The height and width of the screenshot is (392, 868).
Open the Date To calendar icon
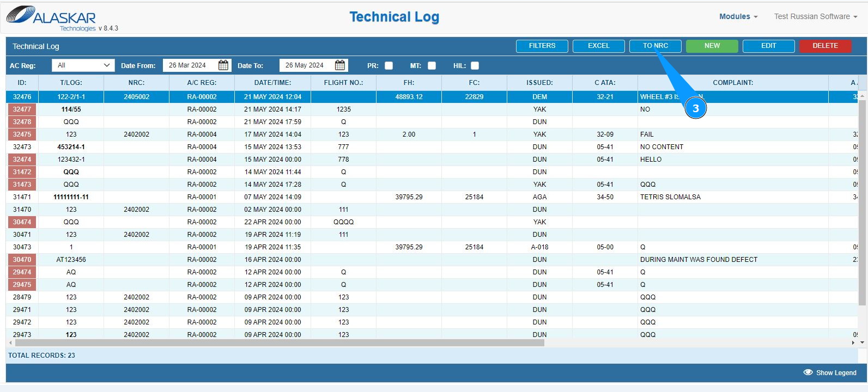pyautogui.click(x=340, y=65)
